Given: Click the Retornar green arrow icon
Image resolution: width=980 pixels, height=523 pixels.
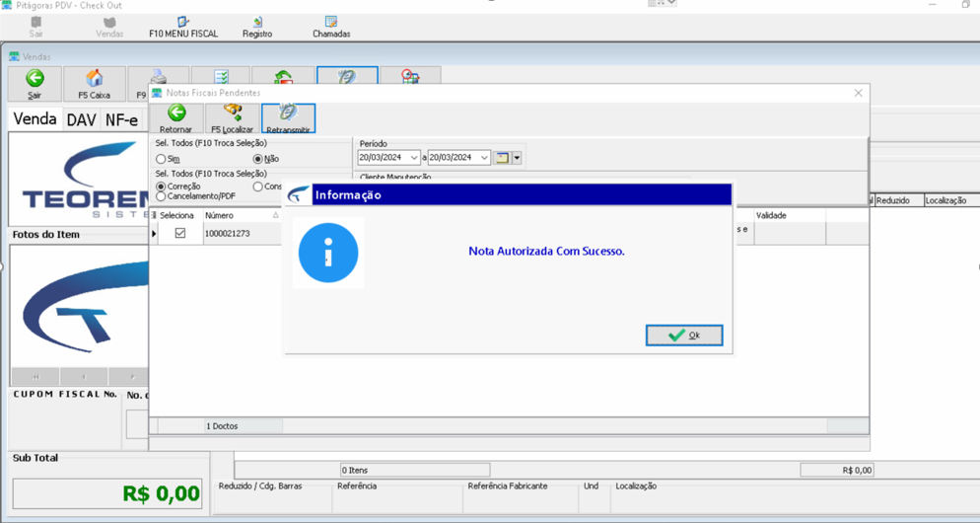Looking at the screenshot, I should point(176,113).
